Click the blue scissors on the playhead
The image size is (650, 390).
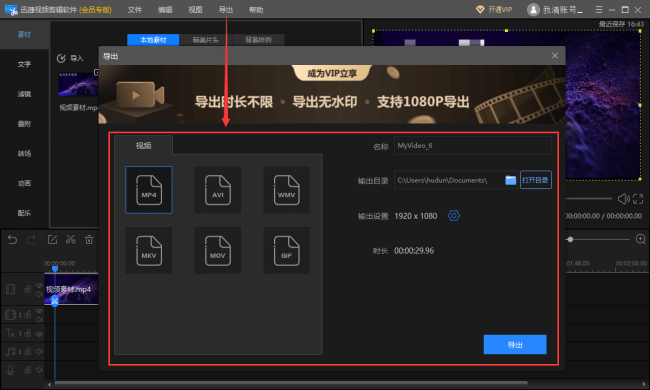pyautogui.click(x=55, y=301)
